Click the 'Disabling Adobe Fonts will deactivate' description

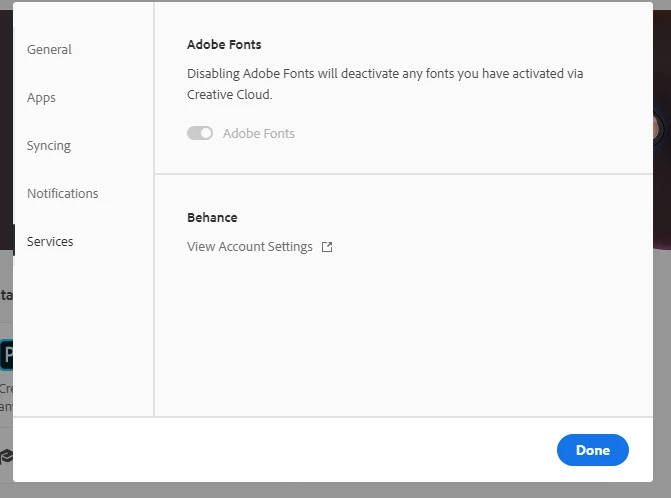pyautogui.click(x=385, y=84)
